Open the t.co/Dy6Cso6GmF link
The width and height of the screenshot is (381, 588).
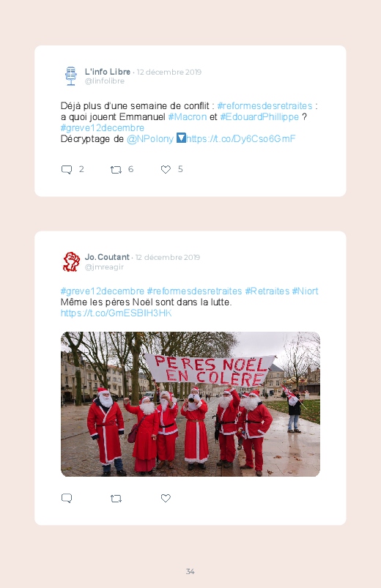(x=241, y=138)
